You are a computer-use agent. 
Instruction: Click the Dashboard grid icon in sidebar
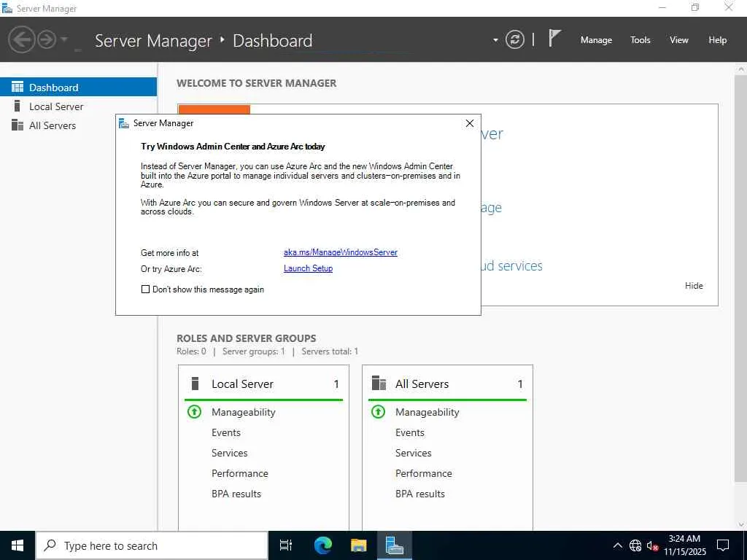click(18, 87)
